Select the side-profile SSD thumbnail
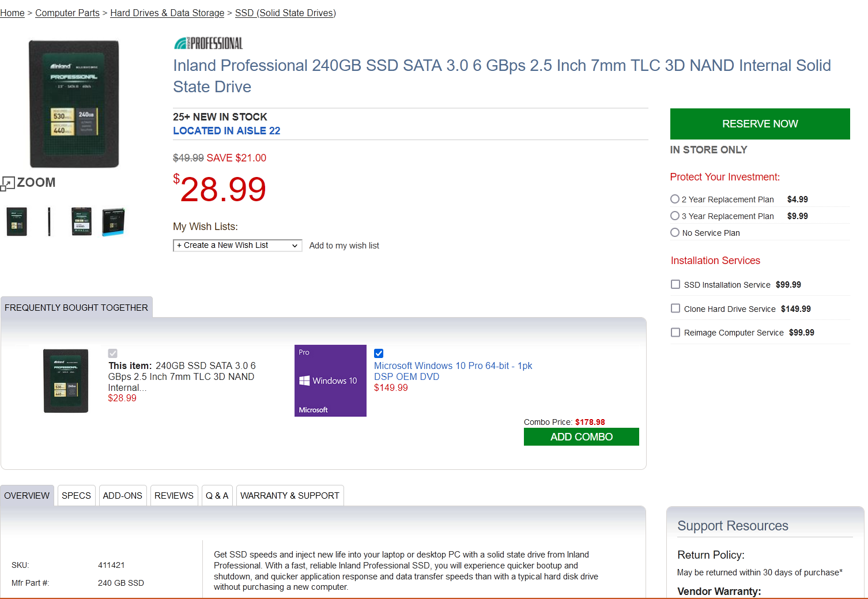This screenshot has width=868, height=599. click(x=49, y=222)
